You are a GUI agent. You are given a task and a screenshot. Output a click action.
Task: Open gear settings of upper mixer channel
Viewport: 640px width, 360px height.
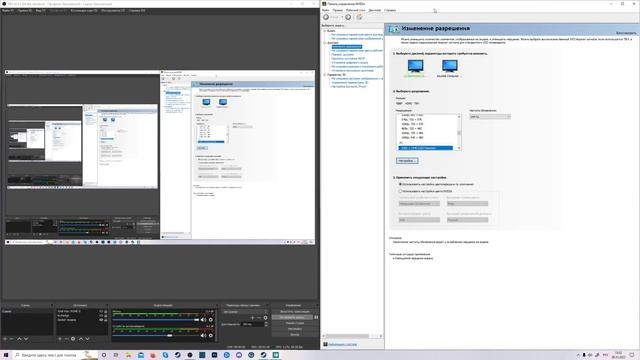tap(211, 320)
